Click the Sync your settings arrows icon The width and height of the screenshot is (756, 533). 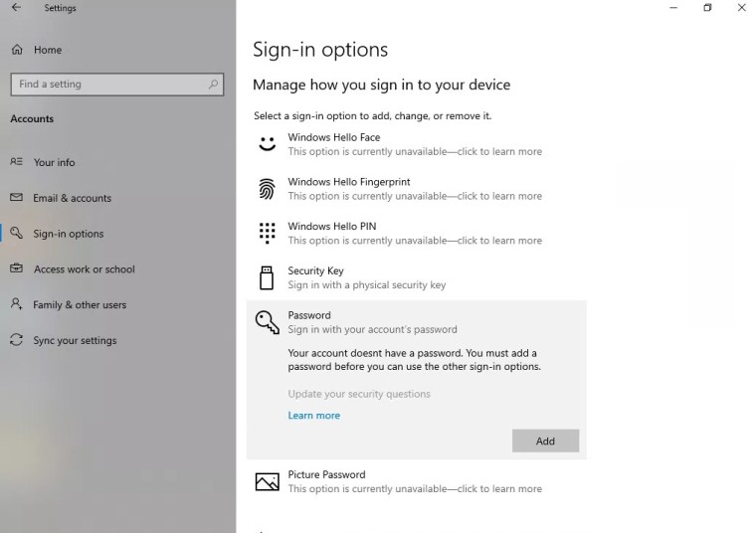(x=16, y=340)
